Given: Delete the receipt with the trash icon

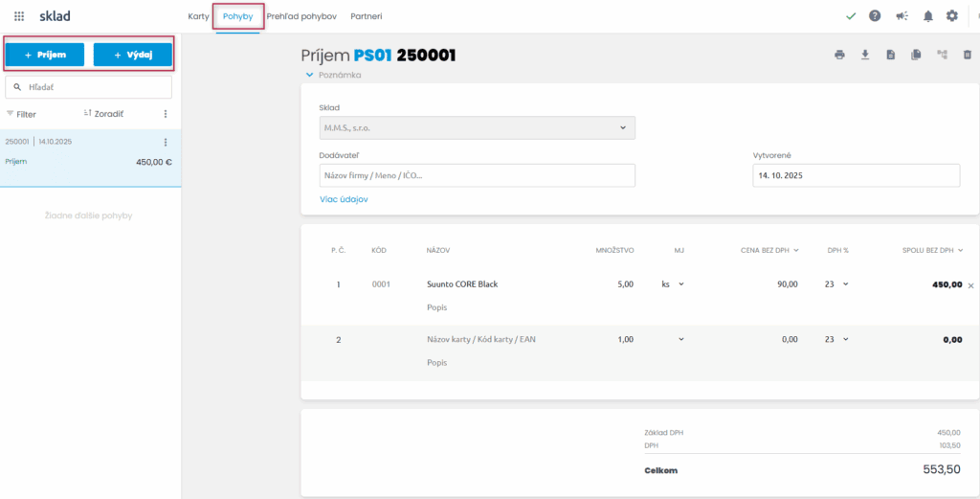Looking at the screenshot, I should click(x=968, y=56).
